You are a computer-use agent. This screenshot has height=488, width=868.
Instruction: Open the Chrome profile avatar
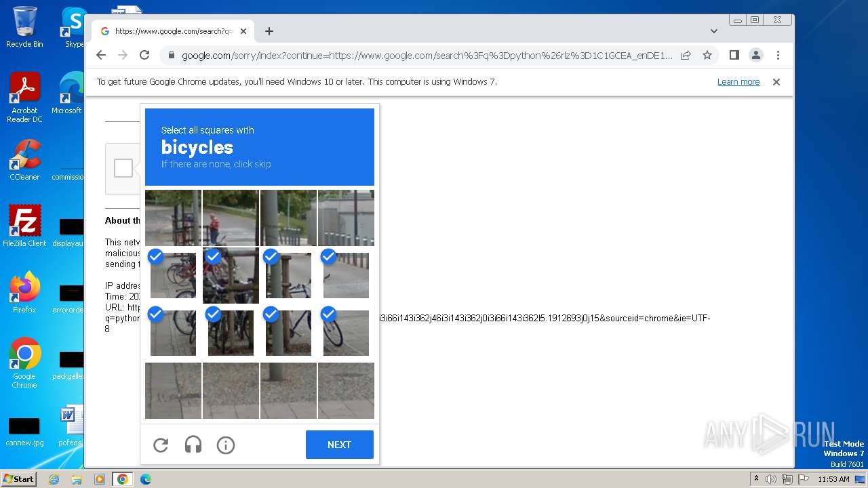[x=756, y=56]
